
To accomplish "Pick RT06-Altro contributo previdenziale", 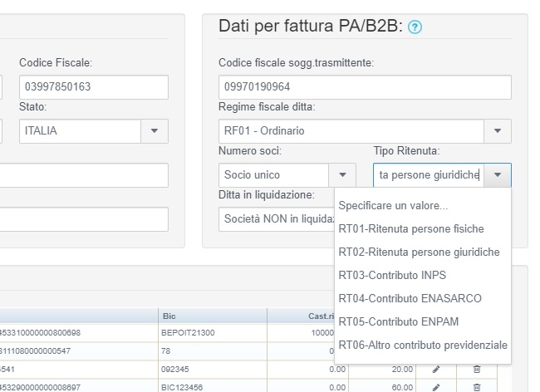I will pos(423,345).
